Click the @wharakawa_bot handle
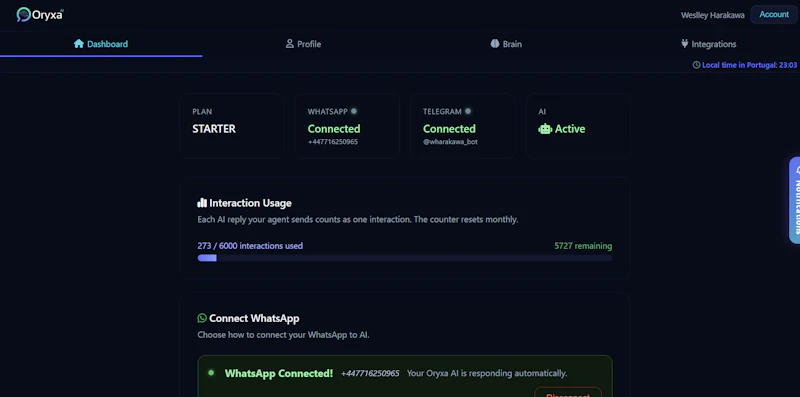 pyautogui.click(x=450, y=142)
